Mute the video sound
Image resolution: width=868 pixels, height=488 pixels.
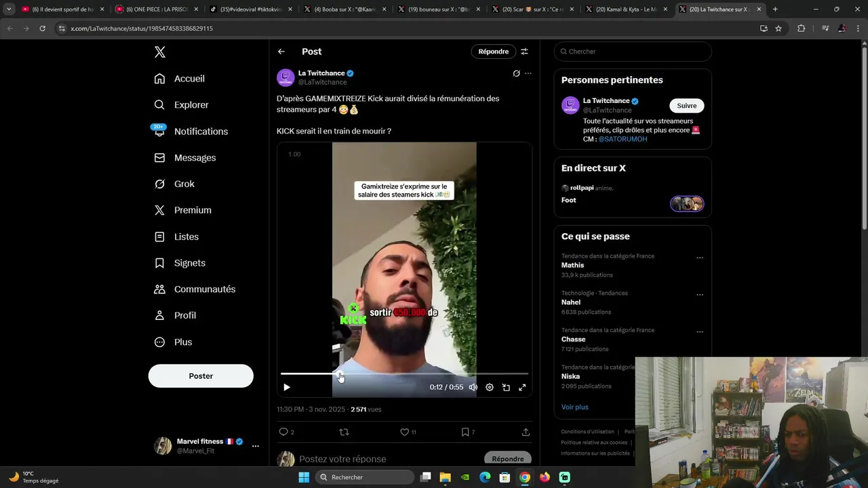tap(473, 388)
